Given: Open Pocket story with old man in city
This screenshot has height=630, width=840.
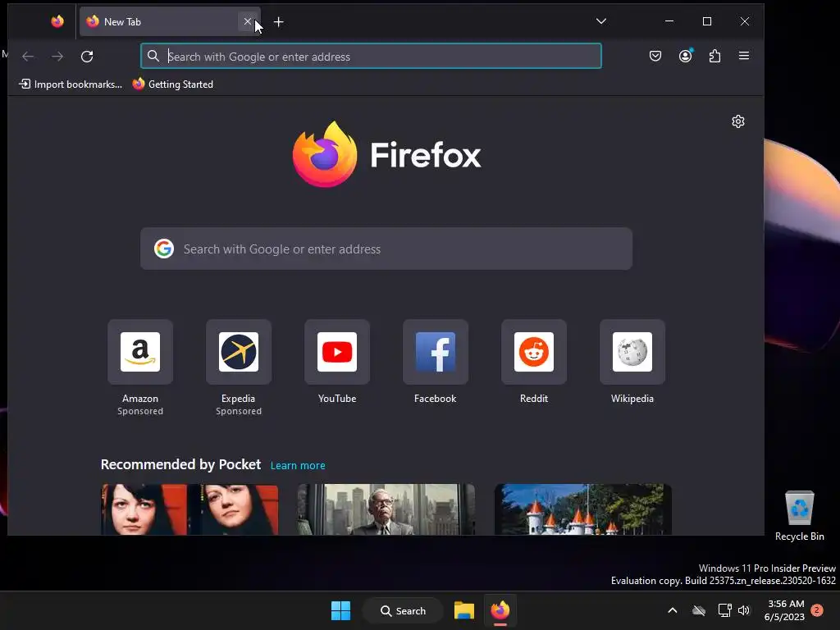Looking at the screenshot, I should (x=386, y=509).
